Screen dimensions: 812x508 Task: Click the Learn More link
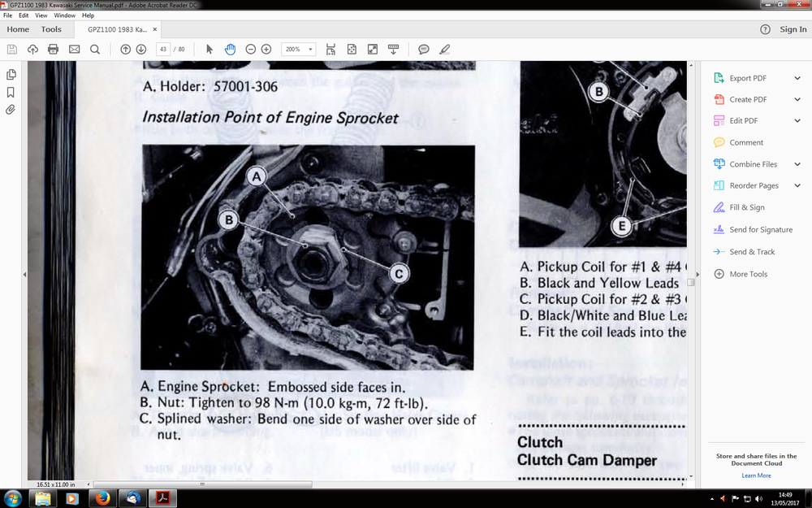click(756, 475)
